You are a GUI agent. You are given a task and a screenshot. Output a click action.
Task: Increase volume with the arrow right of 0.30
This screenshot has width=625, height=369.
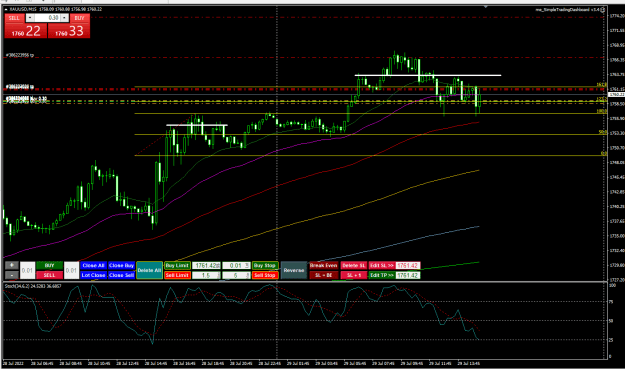pos(65,18)
